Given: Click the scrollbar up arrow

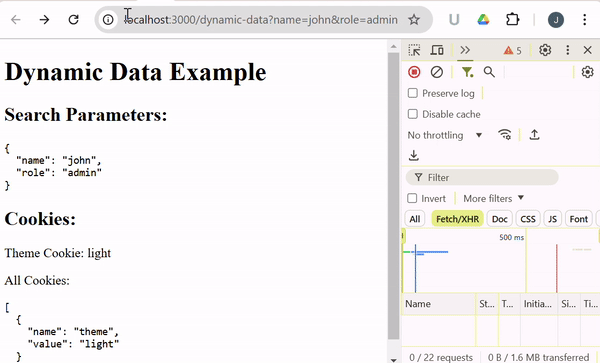Looking at the screenshot, I should click(x=393, y=47).
